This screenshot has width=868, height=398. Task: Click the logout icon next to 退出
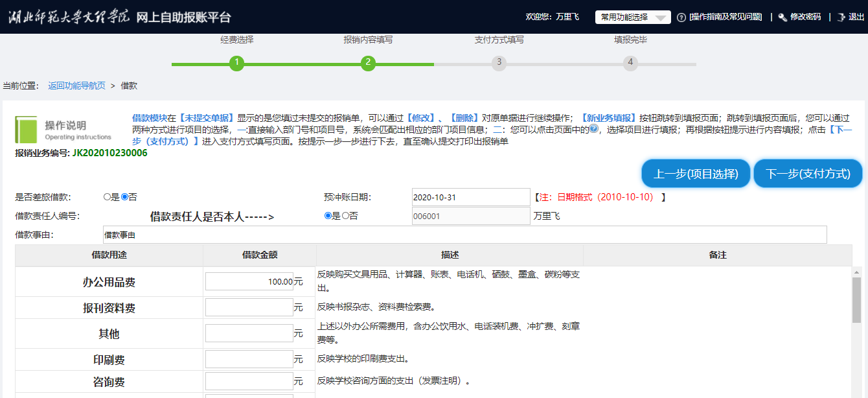(x=841, y=18)
